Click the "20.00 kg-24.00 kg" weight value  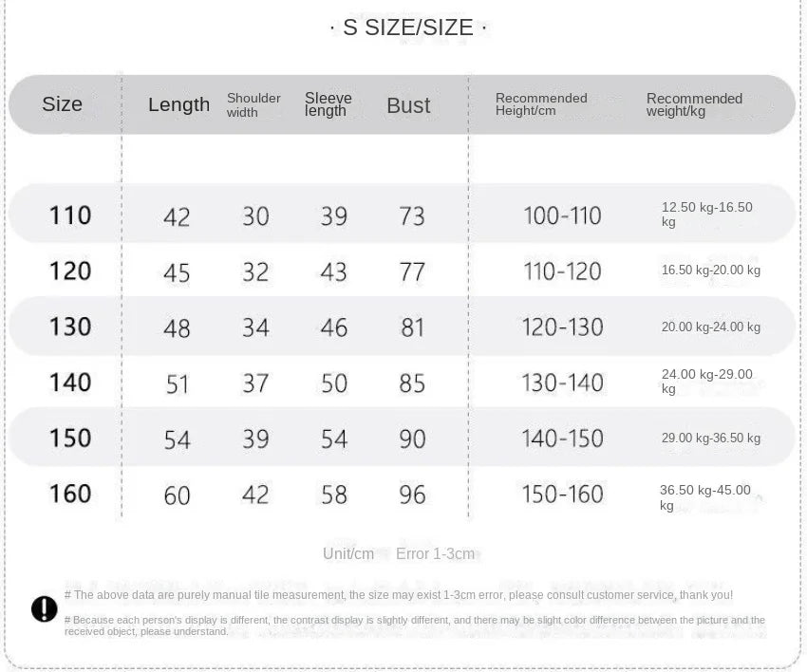pos(710,327)
